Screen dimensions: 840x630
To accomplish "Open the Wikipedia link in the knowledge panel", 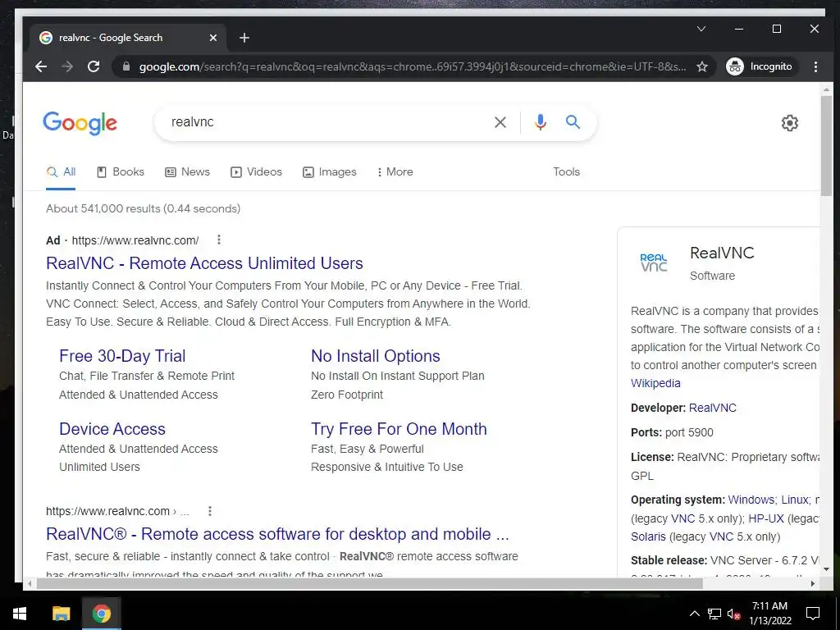I will pos(655,383).
